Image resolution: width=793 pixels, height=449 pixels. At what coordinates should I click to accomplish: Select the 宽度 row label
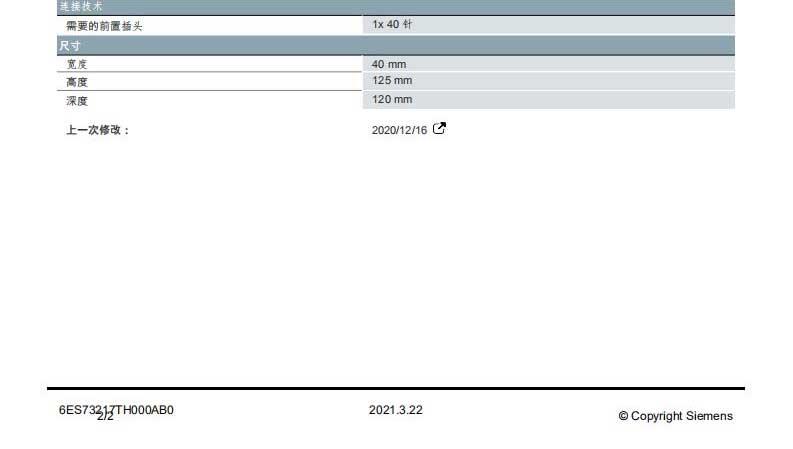[x=77, y=64]
